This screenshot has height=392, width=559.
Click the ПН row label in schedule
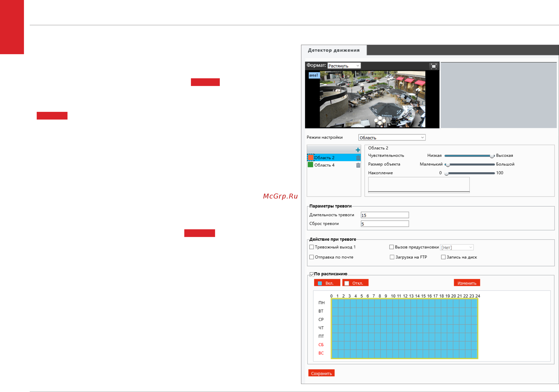(x=321, y=303)
